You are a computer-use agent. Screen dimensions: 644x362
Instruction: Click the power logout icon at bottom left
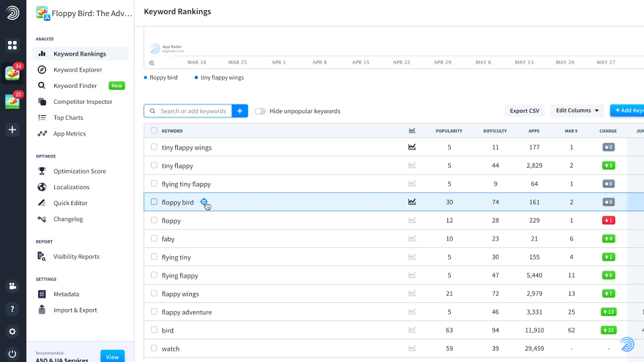(x=12, y=353)
